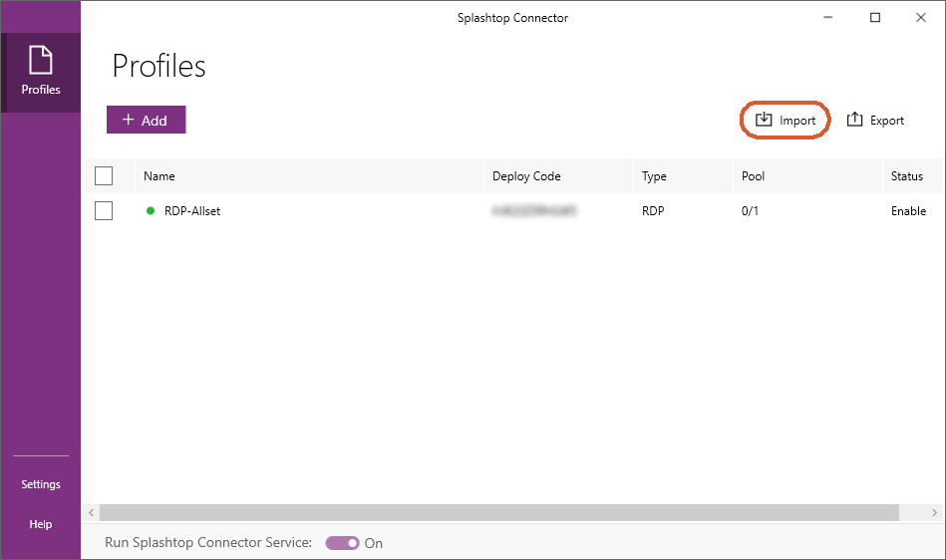Viewport: 946px width, 560px height.
Task: Click the scrollbar left arrow
Action: (x=91, y=512)
